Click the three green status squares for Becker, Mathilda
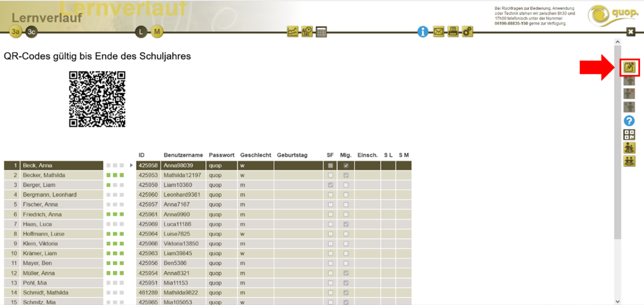Viewport: 644px width, 305px height. (x=115, y=175)
